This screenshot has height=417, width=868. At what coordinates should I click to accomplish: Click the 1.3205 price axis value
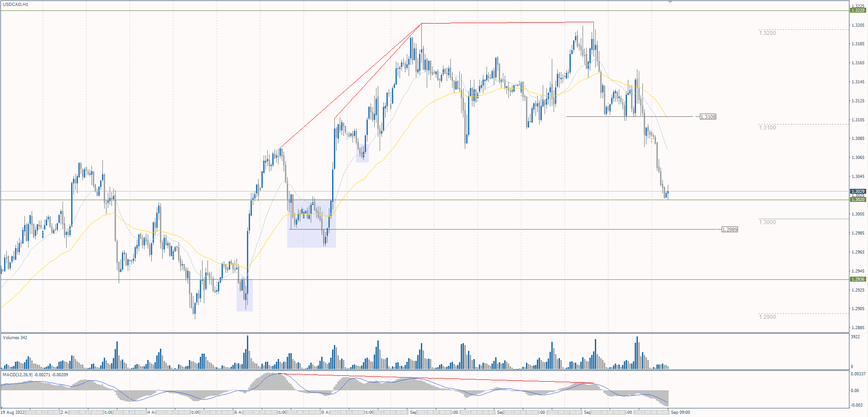tap(858, 25)
